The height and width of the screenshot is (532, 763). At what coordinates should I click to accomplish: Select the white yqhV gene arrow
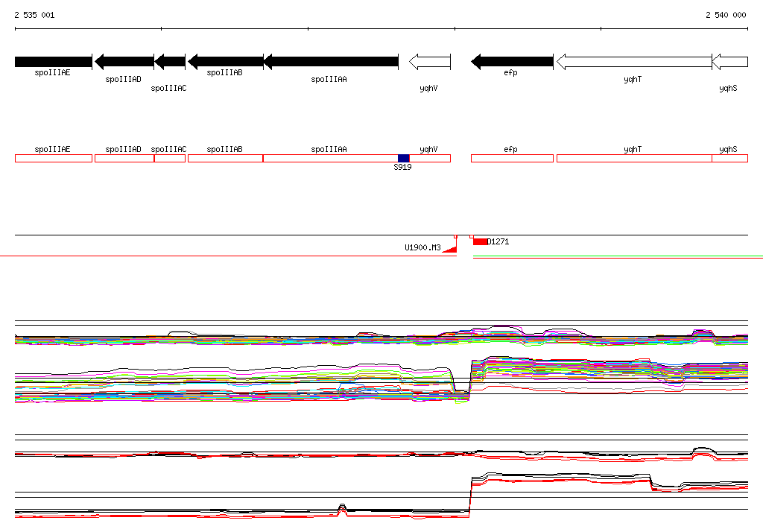coord(430,62)
